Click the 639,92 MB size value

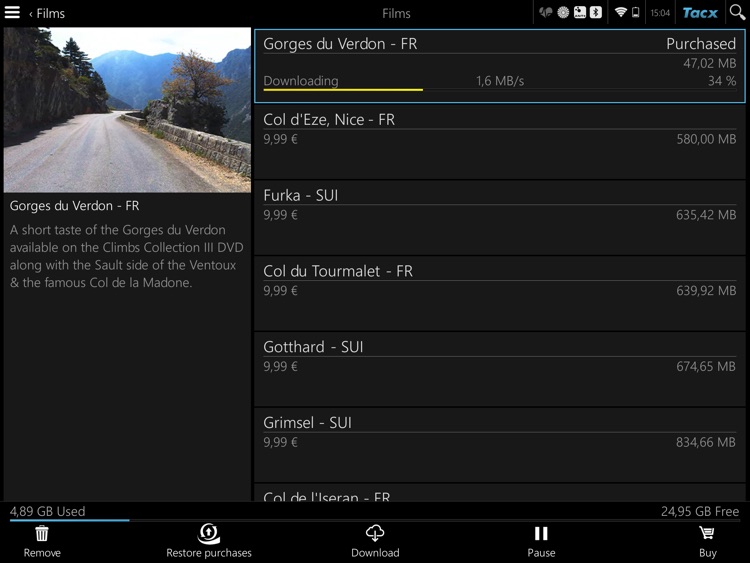[x=706, y=290]
